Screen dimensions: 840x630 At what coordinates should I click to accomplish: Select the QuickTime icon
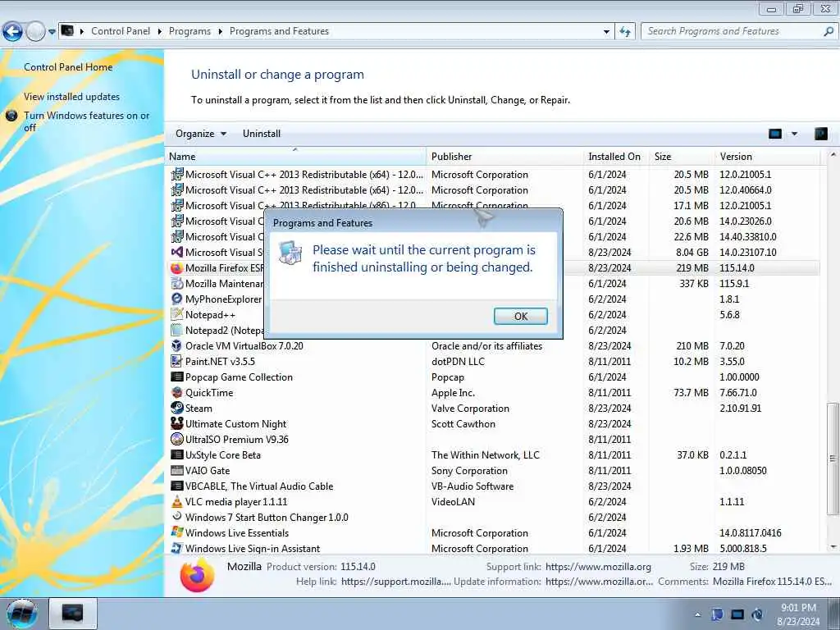coord(177,392)
